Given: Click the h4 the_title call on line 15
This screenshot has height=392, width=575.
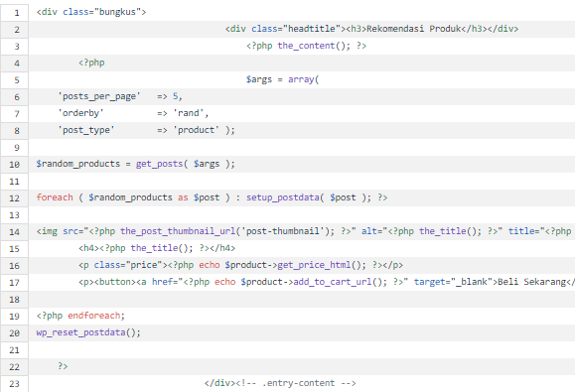Looking at the screenshot, I should pyautogui.click(x=157, y=248).
